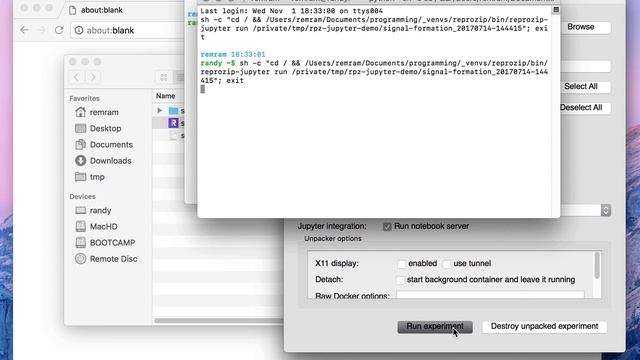Check Detach start background container option
Image resolution: width=640 pixels, height=360 pixels.
400,280
